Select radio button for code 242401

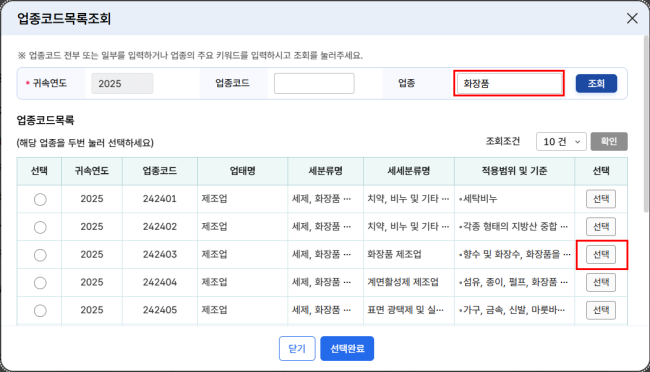point(40,199)
